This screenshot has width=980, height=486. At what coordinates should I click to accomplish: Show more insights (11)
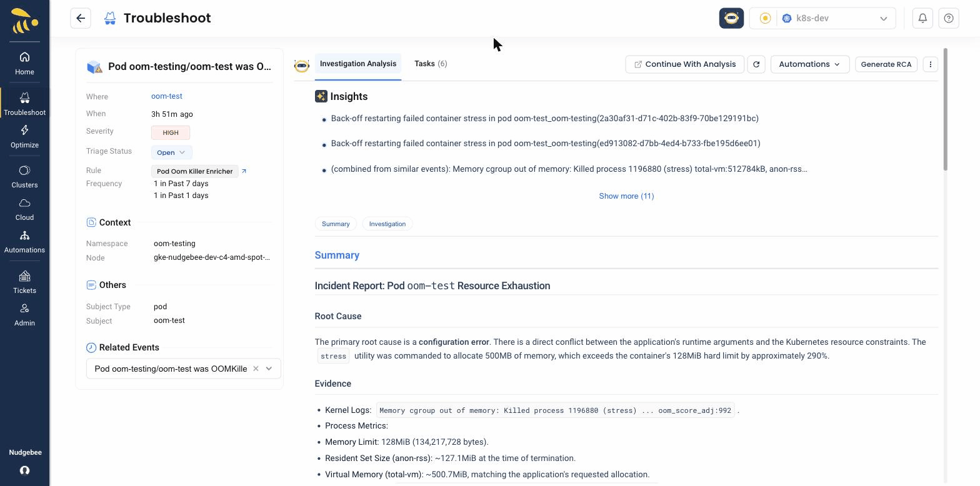[626, 196]
